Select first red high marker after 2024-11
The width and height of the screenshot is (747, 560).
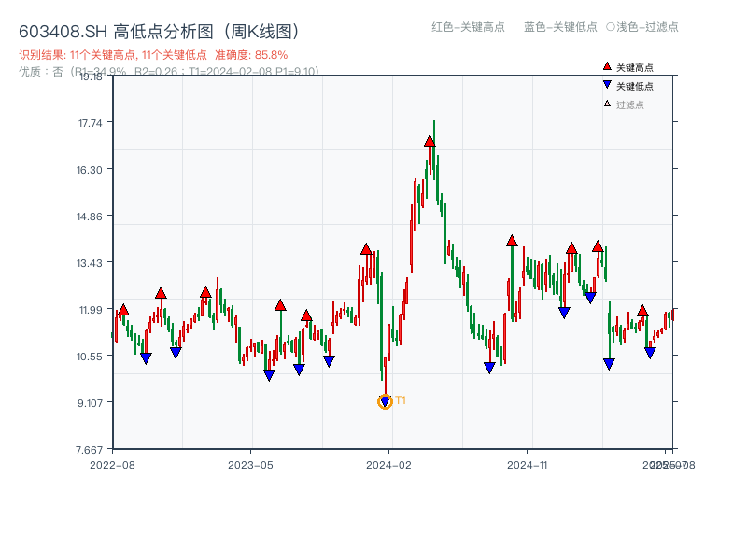pos(571,248)
